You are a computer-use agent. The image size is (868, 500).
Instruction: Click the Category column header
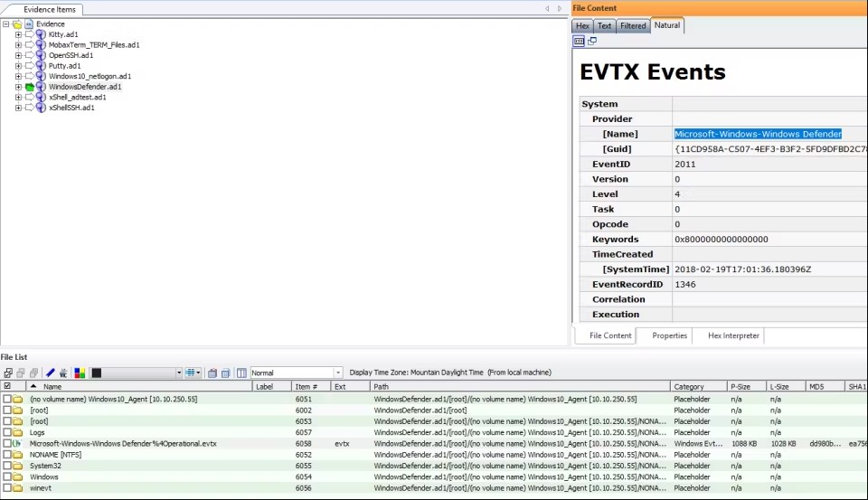click(688, 386)
